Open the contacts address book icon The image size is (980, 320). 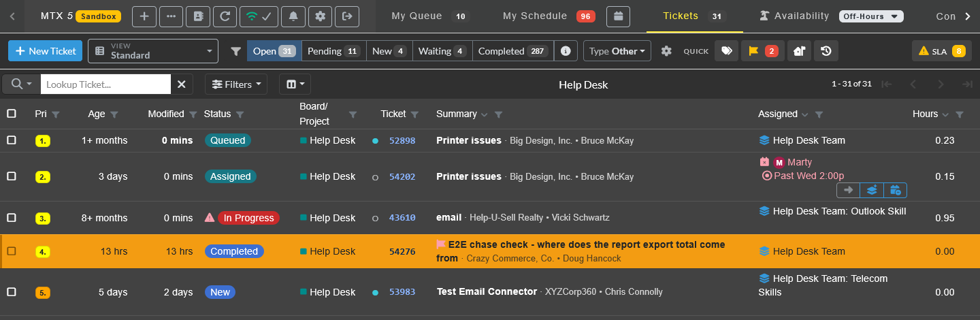pos(198,16)
